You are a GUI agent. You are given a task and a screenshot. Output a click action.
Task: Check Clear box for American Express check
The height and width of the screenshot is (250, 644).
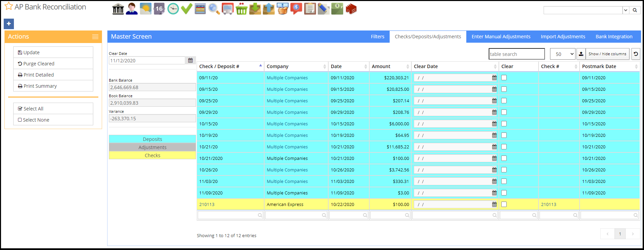(504, 204)
